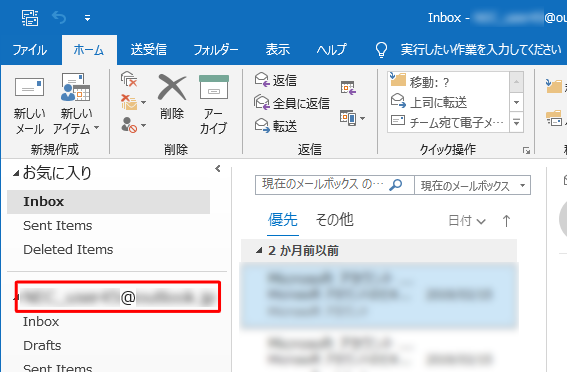Click the Undo arrow in title bar
Screen dimensions: 567x372
pyautogui.click(x=59, y=17)
